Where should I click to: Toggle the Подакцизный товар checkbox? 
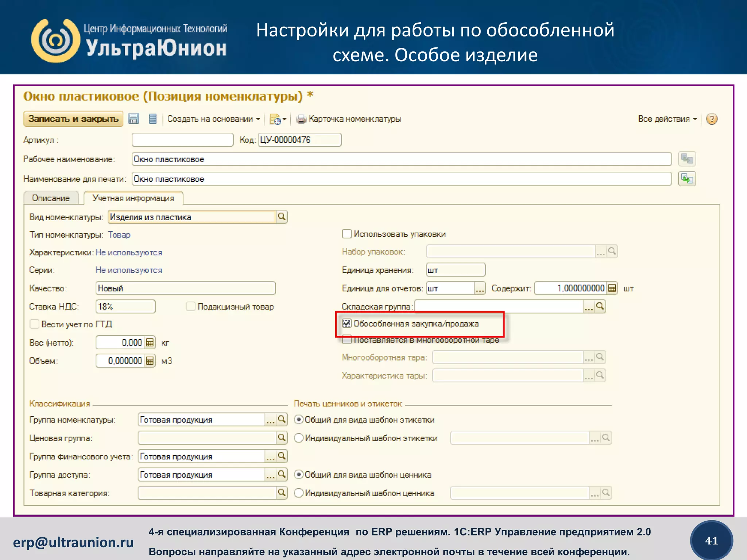pyautogui.click(x=190, y=306)
